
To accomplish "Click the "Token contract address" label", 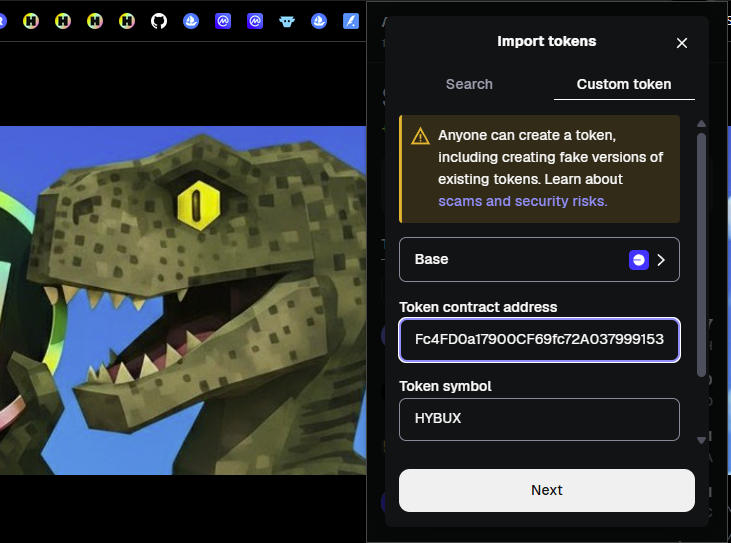I will (x=478, y=307).
